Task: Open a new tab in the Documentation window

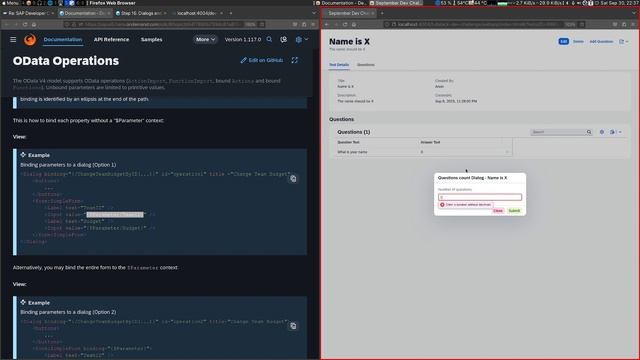Action: pyautogui.click(x=231, y=13)
